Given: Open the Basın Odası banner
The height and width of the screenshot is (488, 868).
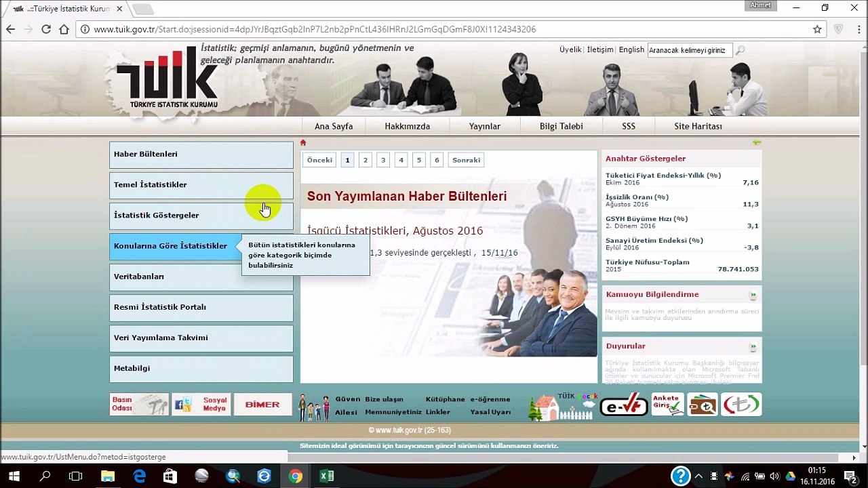Looking at the screenshot, I should tap(139, 404).
